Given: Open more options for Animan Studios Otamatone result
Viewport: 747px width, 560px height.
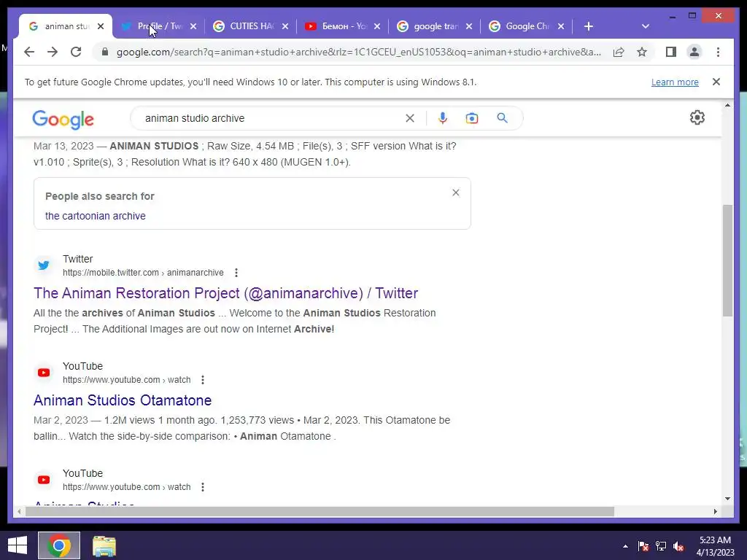Looking at the screenshot, I should [203, 380].
